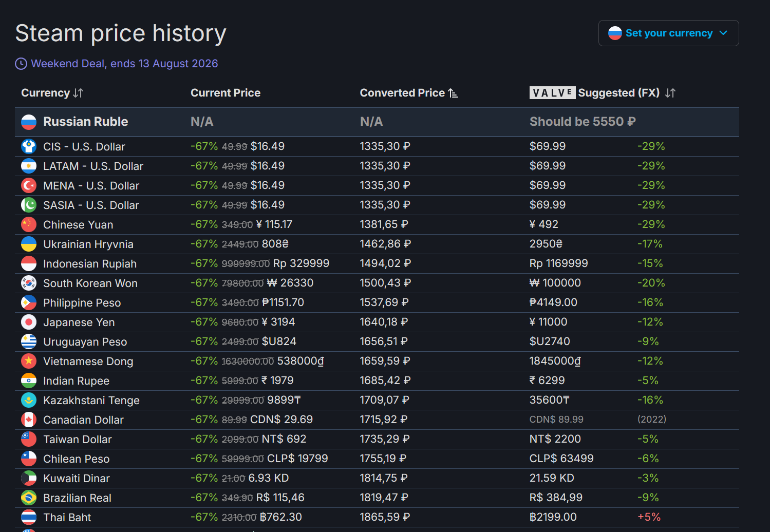The image size is (770, 532).
Task: Select the Ukrainian Hryvnia row
Action: pyautogui.click(x=377, y=244)
